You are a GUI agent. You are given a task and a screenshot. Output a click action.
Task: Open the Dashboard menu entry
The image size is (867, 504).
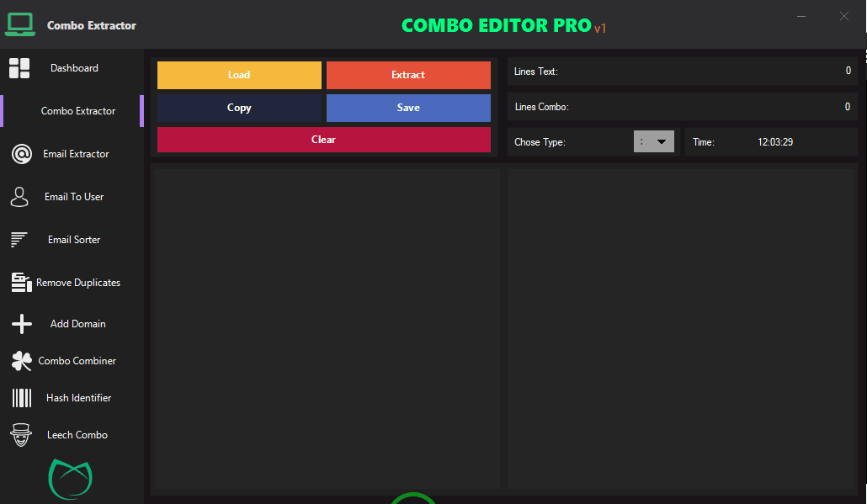(74, 67)
